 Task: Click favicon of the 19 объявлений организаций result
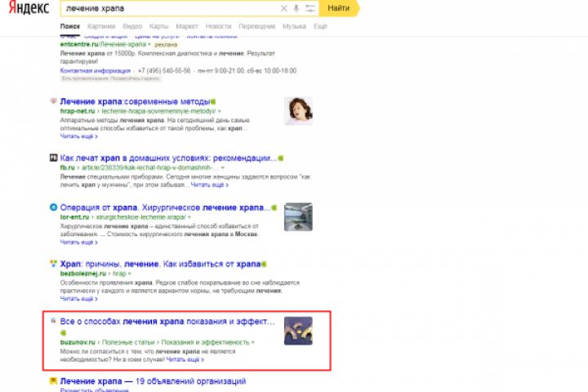(53, 381)
